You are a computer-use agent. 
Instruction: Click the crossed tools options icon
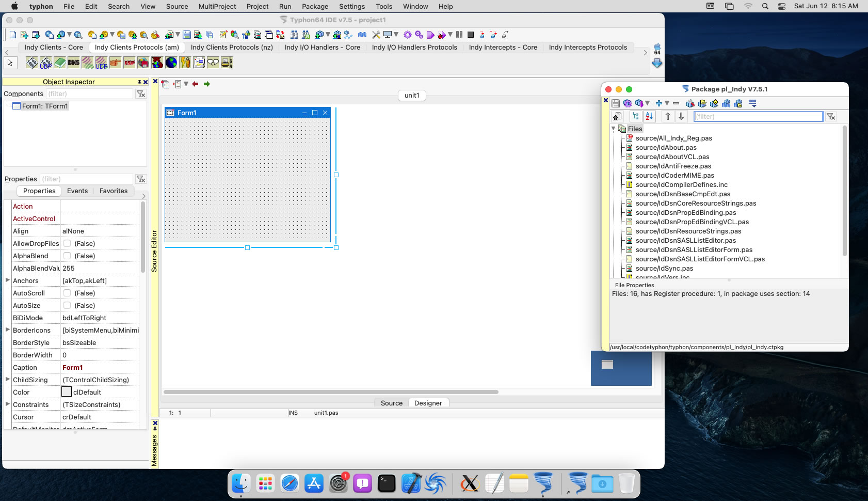click(376, 35)
